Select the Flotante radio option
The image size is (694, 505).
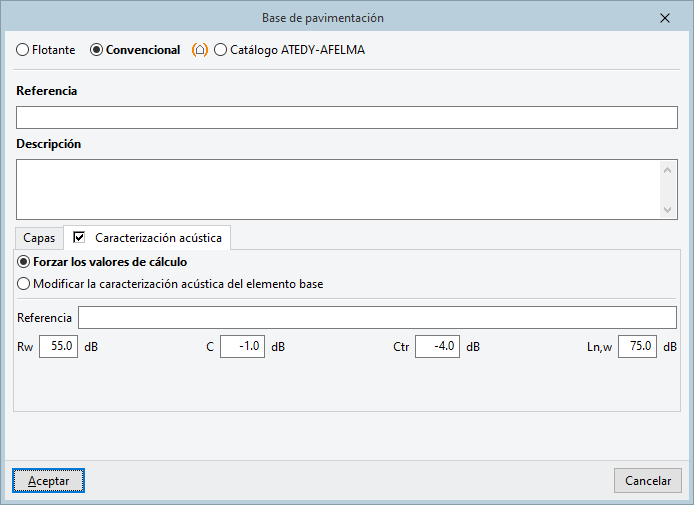pos(23,49)
